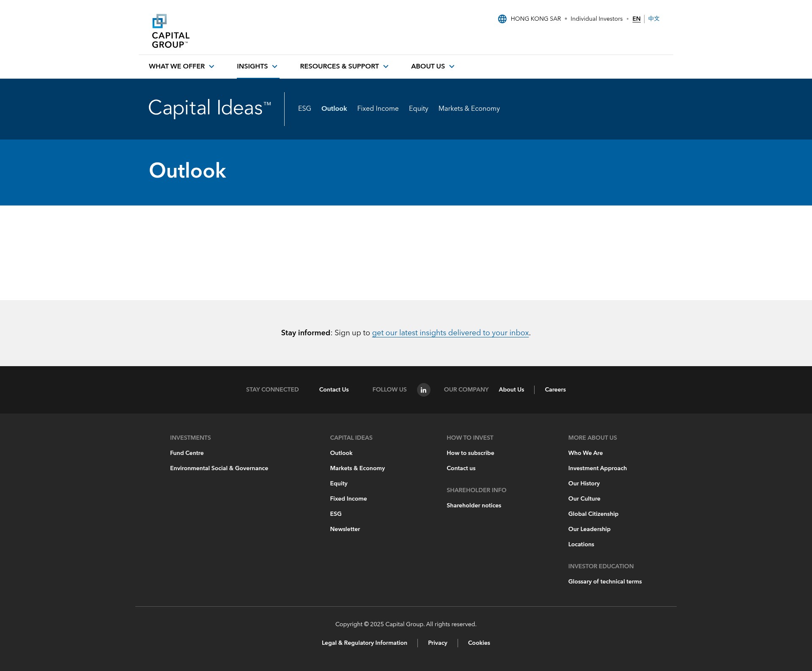The width and height of the screenshot is (812, 671).
Task: Open Environmental Social & Governance link
Action: 219,468
